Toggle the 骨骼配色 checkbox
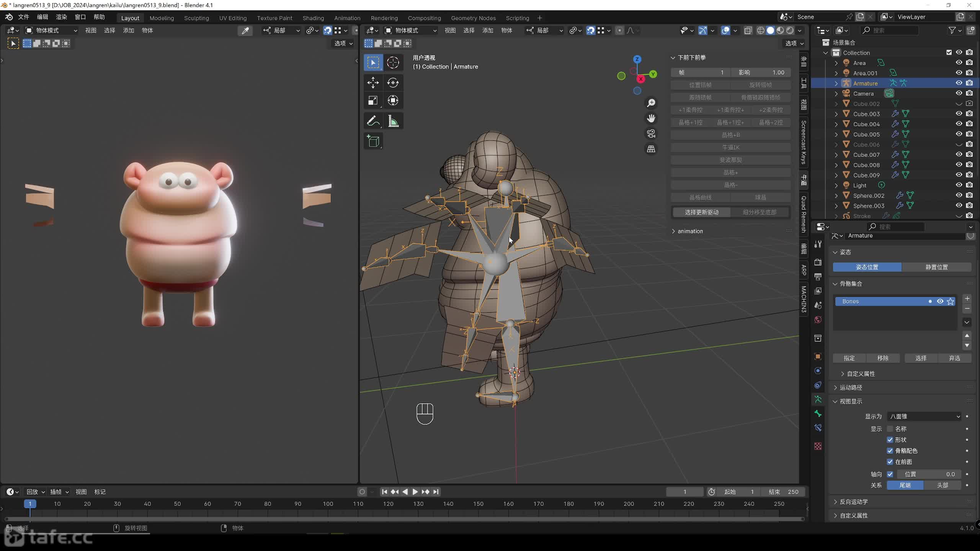Image resolution: width=980 pixels, height=551 pixels. (x=890, y=451)
